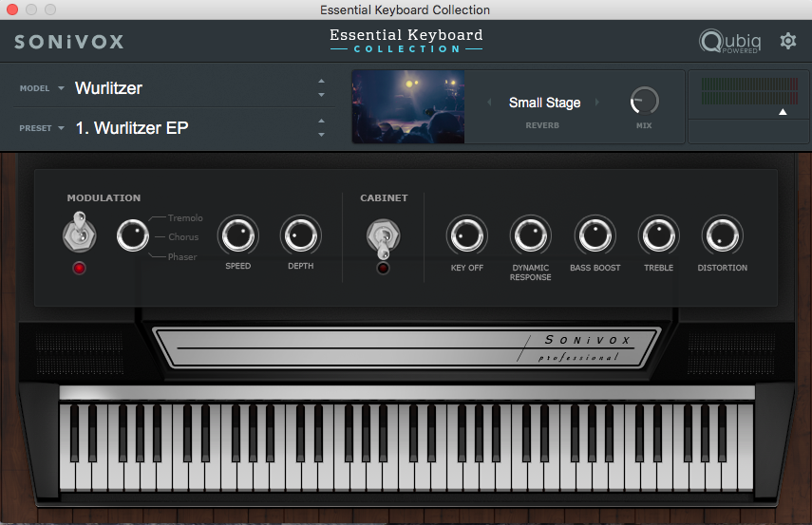Click the reverb Mix knob
Screen dimensions: 812x525
(x=644, y=102)
